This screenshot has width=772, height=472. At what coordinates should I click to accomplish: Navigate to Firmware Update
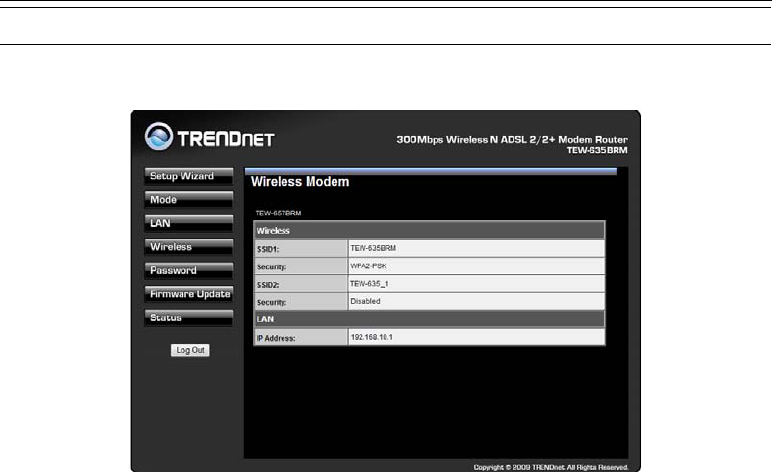(189, 294)
